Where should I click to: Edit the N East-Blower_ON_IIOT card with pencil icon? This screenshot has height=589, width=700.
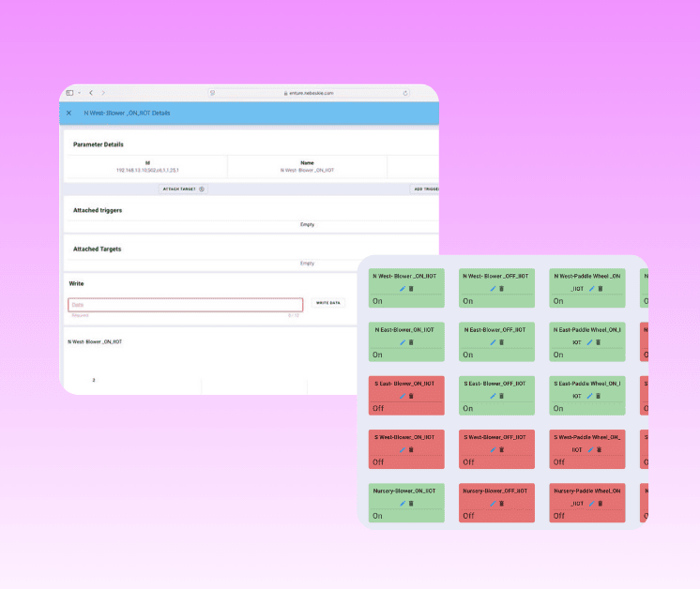[402, 342]
